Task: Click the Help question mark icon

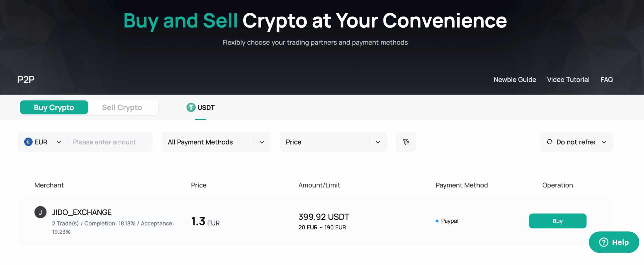Action: point(603,242)
